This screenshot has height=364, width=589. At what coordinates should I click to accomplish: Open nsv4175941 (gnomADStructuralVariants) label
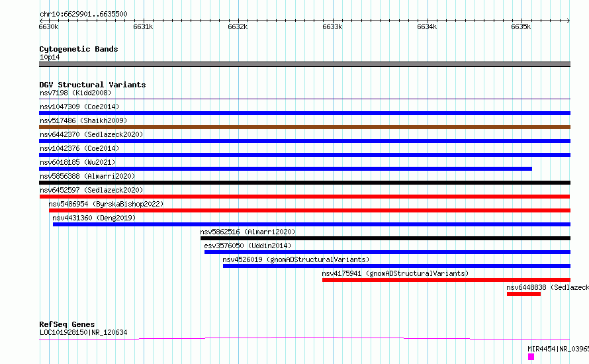coord(395,273)
